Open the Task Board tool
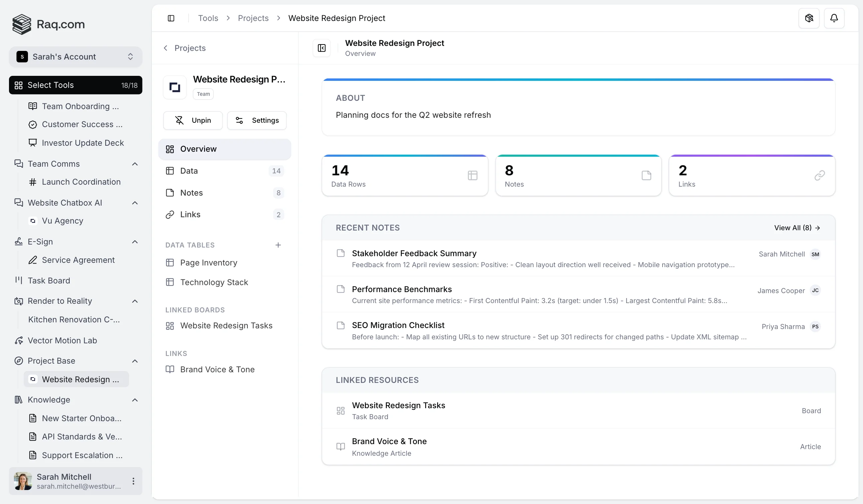863x504 pixels. [49, 280]
